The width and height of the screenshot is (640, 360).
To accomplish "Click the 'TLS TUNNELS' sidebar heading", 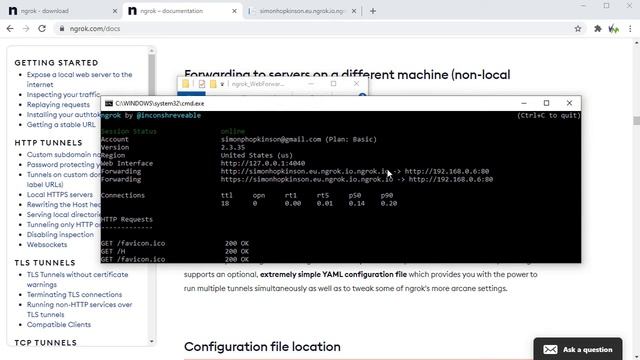I will [x=45, y=263].
